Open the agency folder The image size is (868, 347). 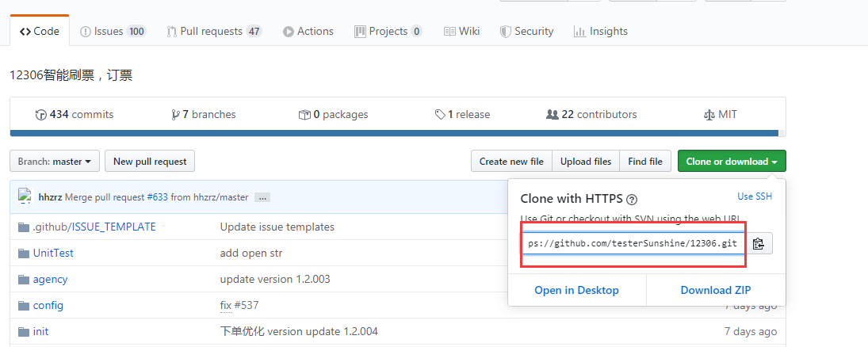pos(51,279)
